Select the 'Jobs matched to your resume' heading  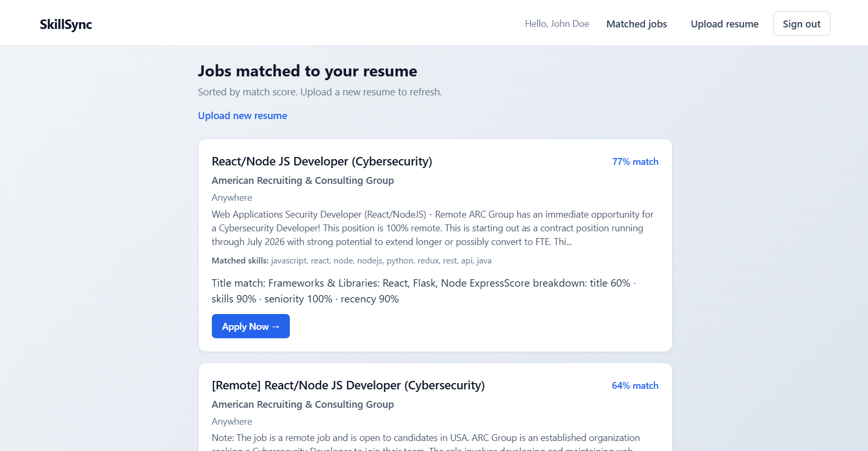coord(308,71)
